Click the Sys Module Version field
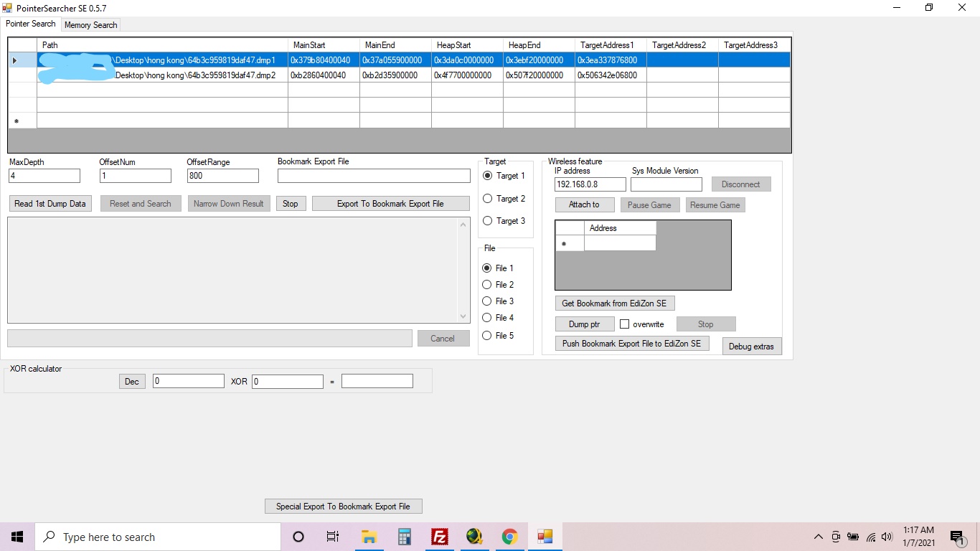This screenshot has width=980, height=551. (x=666, y=184)
